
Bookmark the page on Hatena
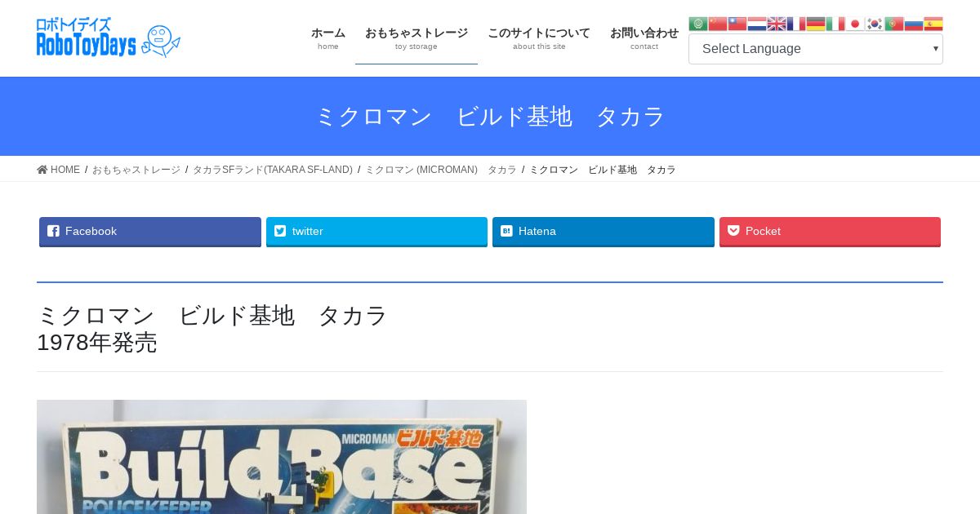[604, 232]
